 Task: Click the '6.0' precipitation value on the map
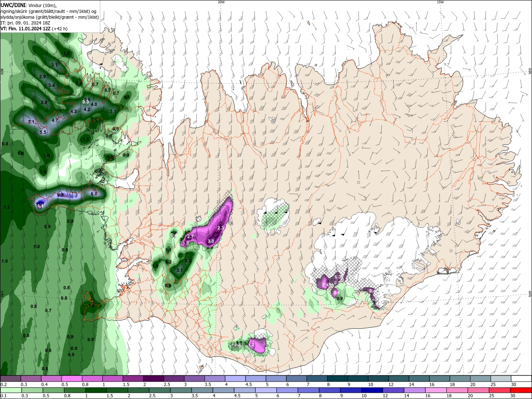(94, 194)
